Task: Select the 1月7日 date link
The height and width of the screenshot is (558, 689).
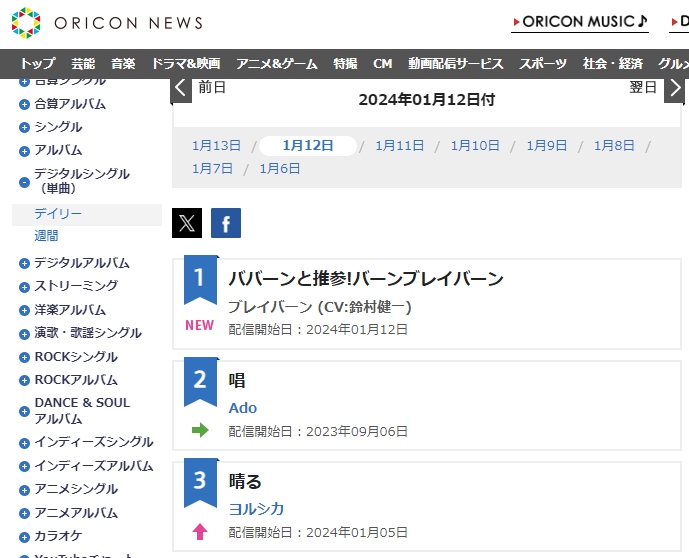Action: click(212, 169)
